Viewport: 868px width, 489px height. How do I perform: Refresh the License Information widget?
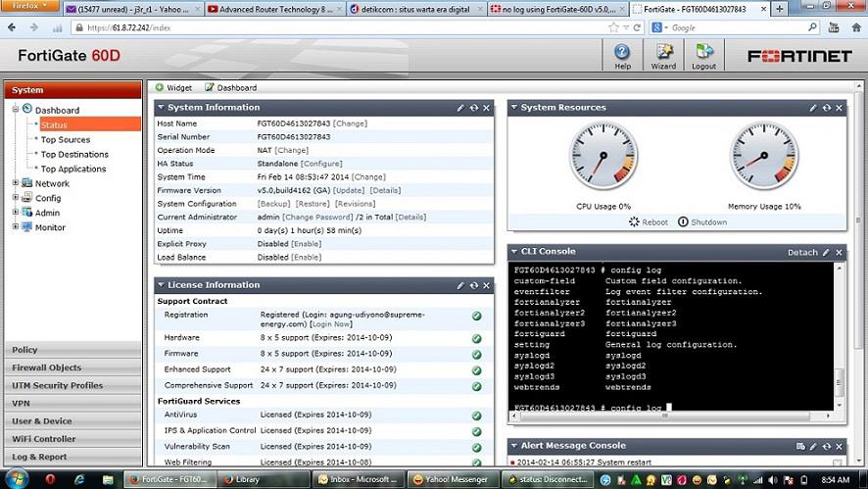[x=474, y=285]
